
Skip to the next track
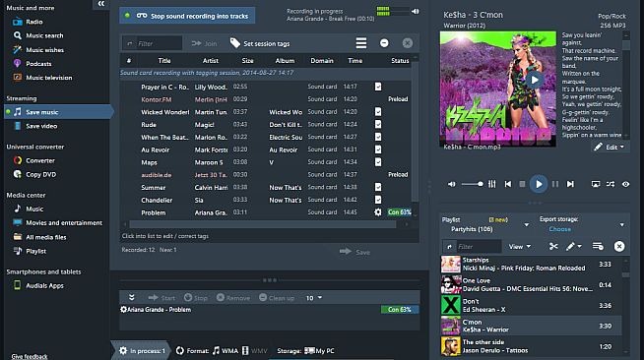pos(570,184)
